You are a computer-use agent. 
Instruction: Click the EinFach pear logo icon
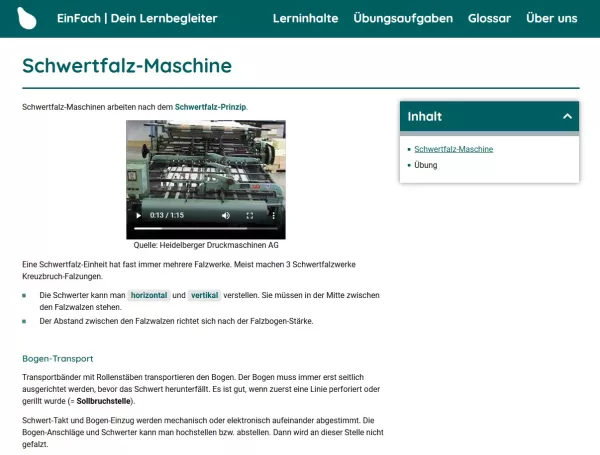[27, 18]
